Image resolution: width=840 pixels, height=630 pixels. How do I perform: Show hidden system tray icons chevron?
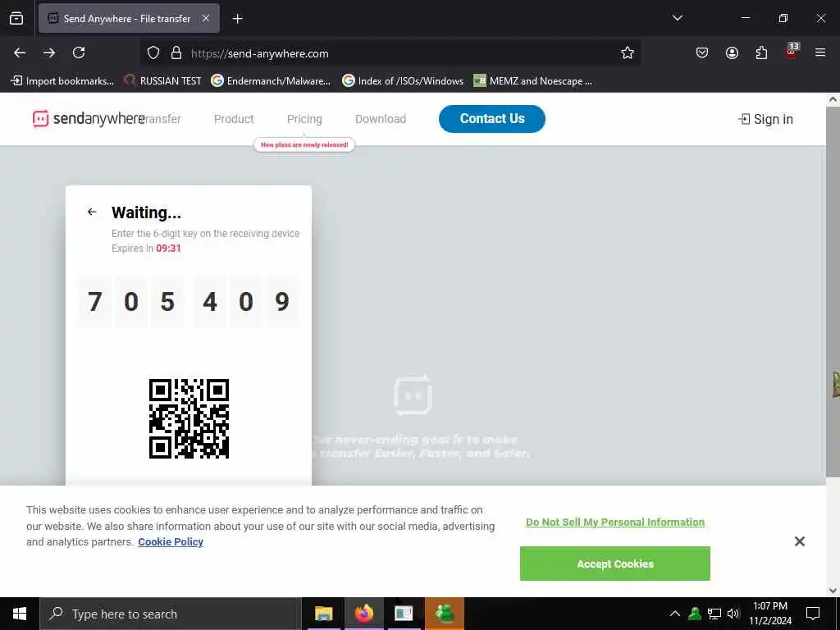675,614
